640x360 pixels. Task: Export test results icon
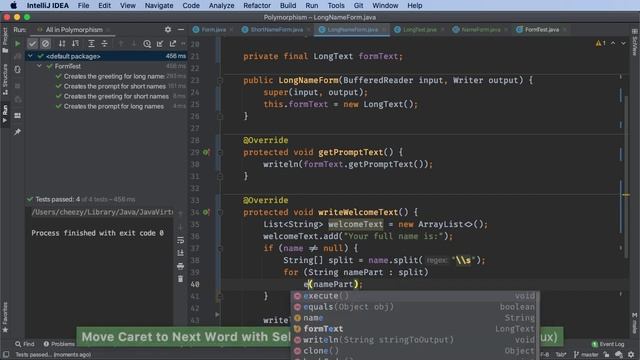[173, 44]
